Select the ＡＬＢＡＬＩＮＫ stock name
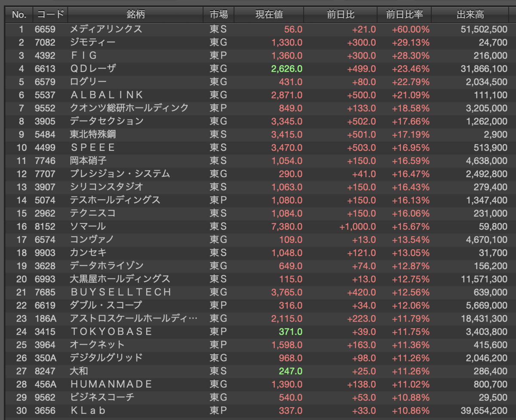Image resolution: width=516 pixels, height=420 pixels. [107, 95]
